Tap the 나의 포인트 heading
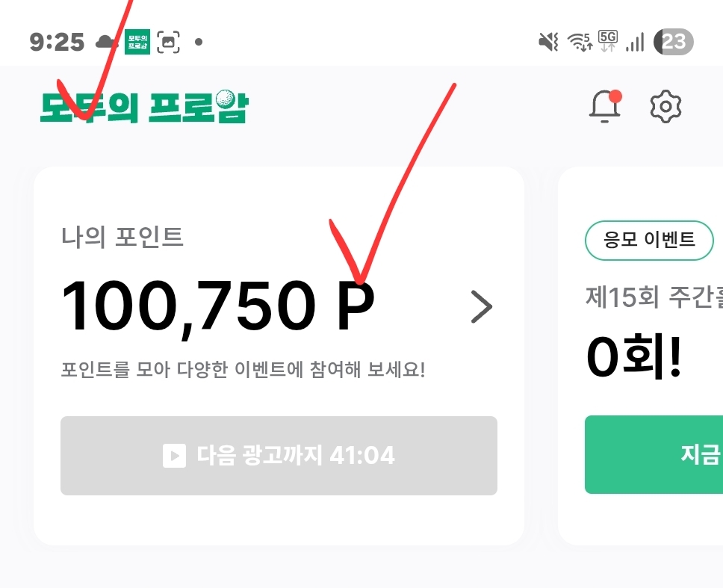The height and width of the screenshot is (588, 723). [x=122, y=238]
